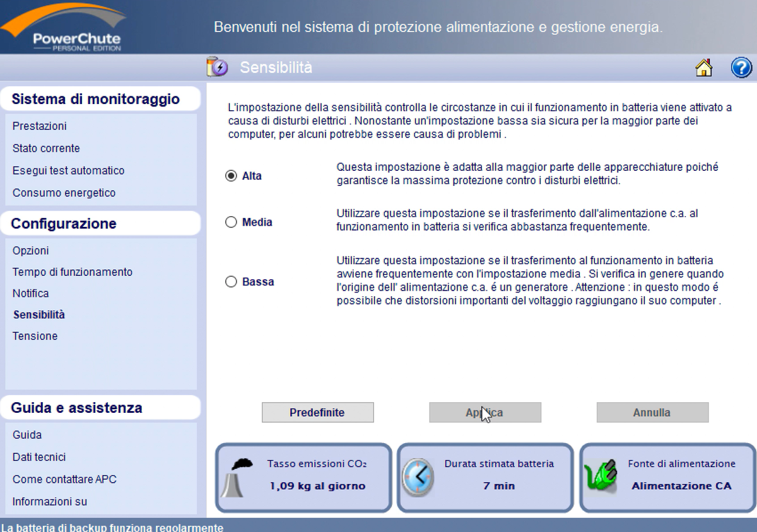This screenshot has height=532, width=757.
Task: Open the Tensione configuration page
Action: [35, 336]
